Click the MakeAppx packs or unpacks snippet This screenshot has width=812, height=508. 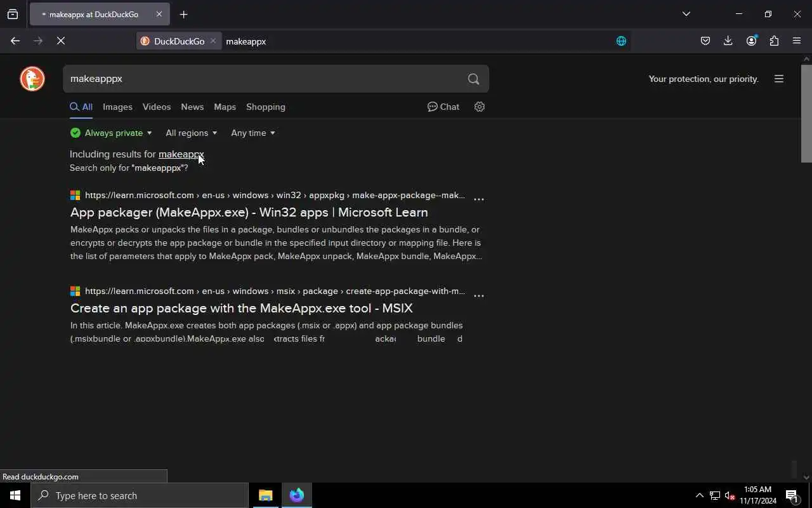[x=276, y=243]
